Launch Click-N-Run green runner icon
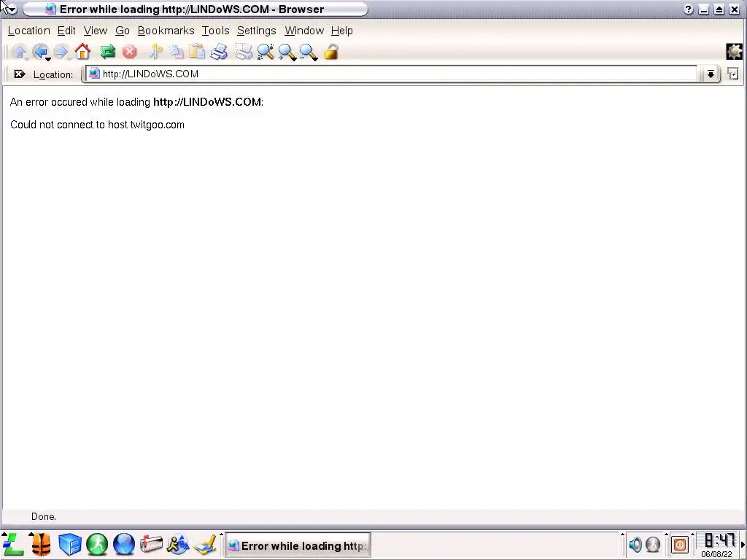The width and height of the screenshot is (747, 560). 97,544
